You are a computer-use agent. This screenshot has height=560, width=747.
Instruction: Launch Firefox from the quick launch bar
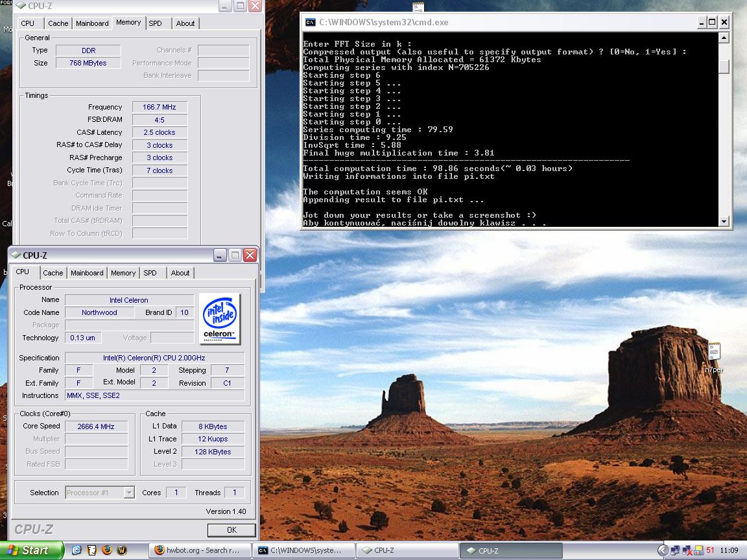pos(107,550)
